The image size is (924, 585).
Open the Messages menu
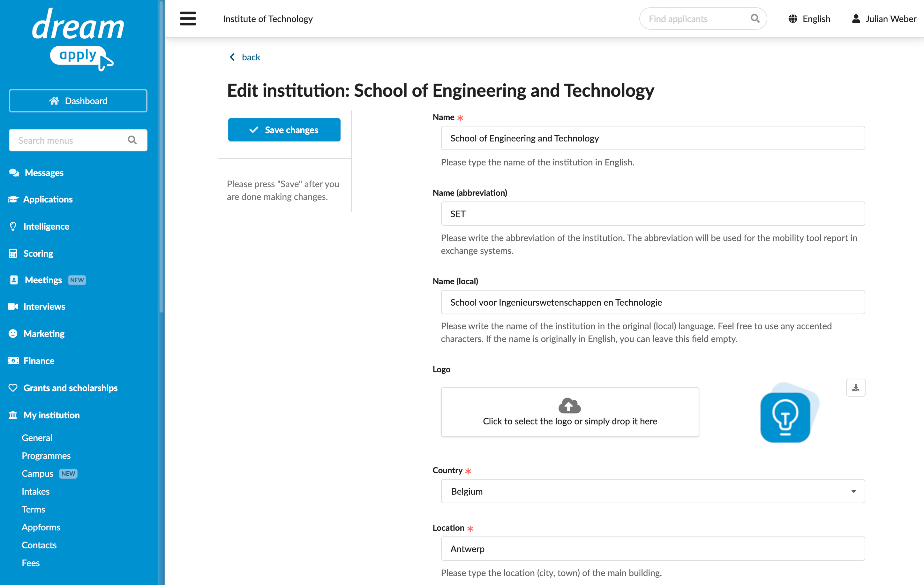44,173
